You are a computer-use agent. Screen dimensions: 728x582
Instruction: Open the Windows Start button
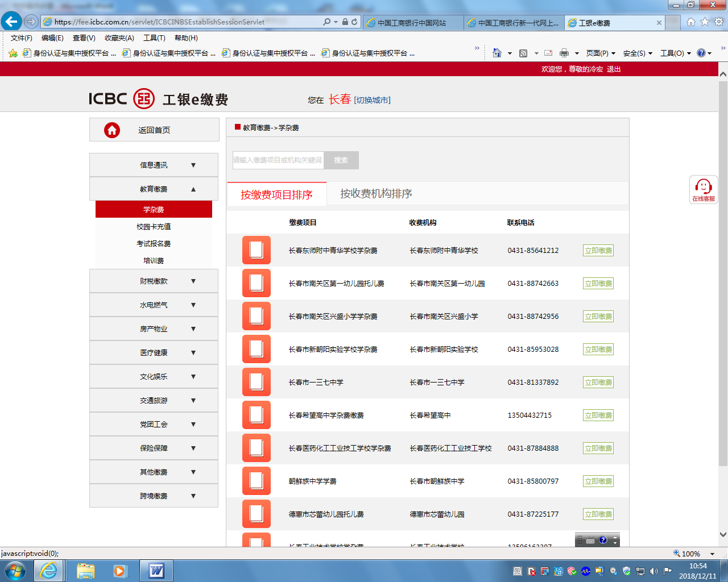[x=15, y=571]
